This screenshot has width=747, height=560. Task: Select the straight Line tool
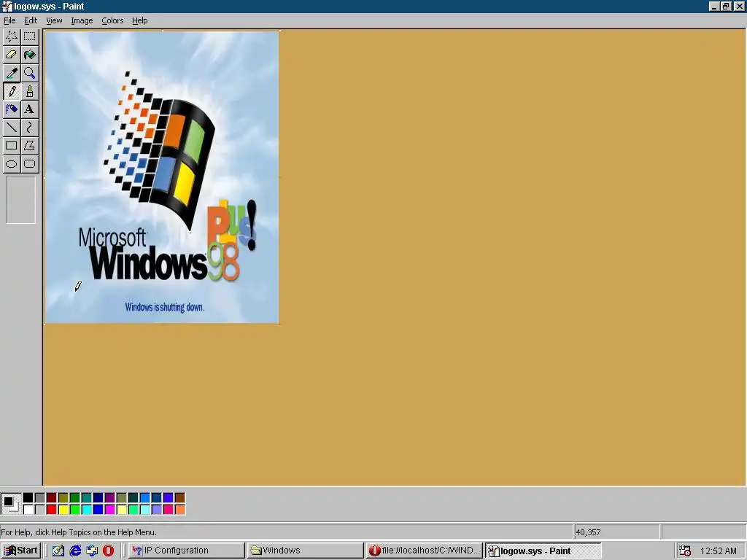click(12, 127)
